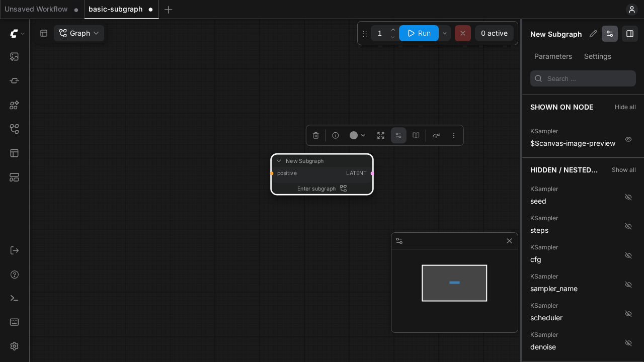Open the workflows sidebar icon

tap(15, 129)
